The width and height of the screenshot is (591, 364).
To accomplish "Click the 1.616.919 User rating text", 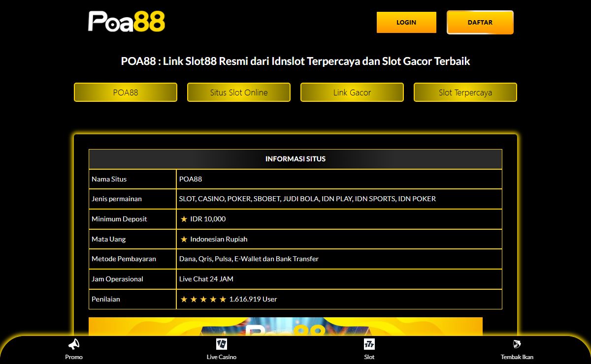I will [253, 299].
